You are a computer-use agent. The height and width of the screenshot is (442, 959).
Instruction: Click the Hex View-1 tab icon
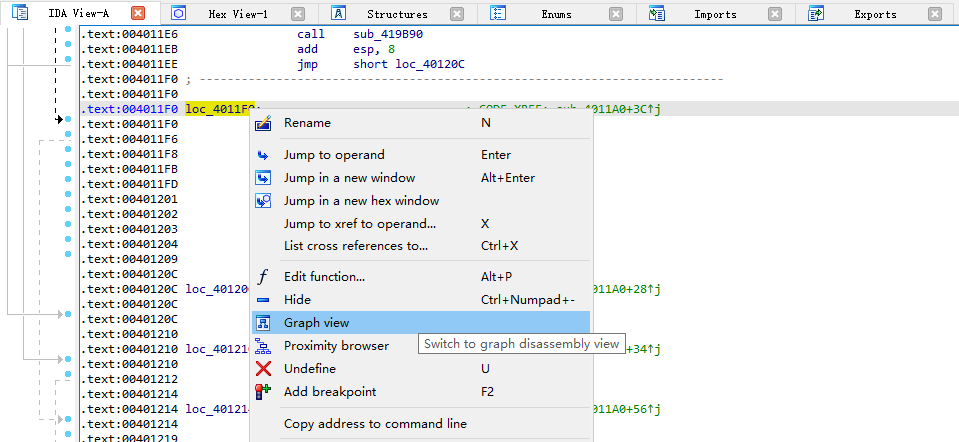tap(179, 13)
